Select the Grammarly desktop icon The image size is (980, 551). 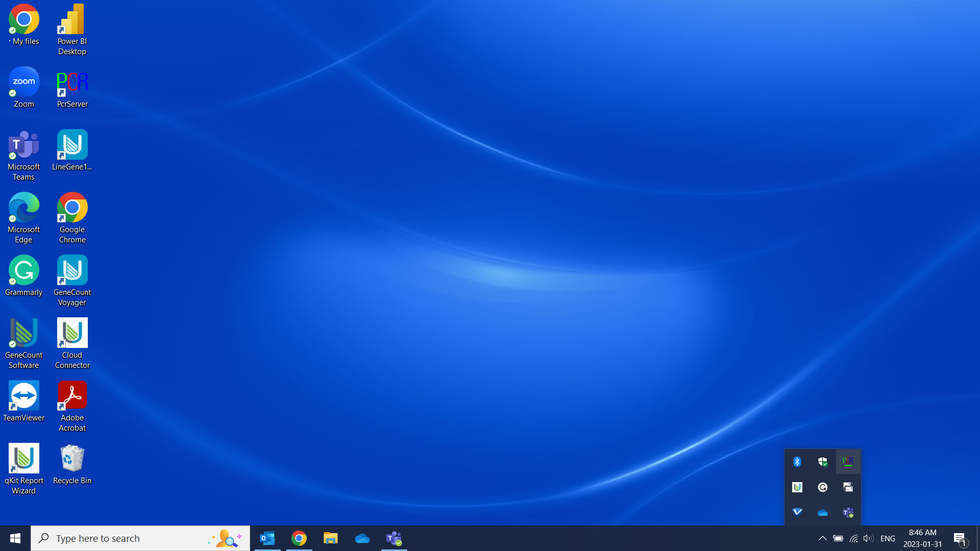click(x=24, y=275)
